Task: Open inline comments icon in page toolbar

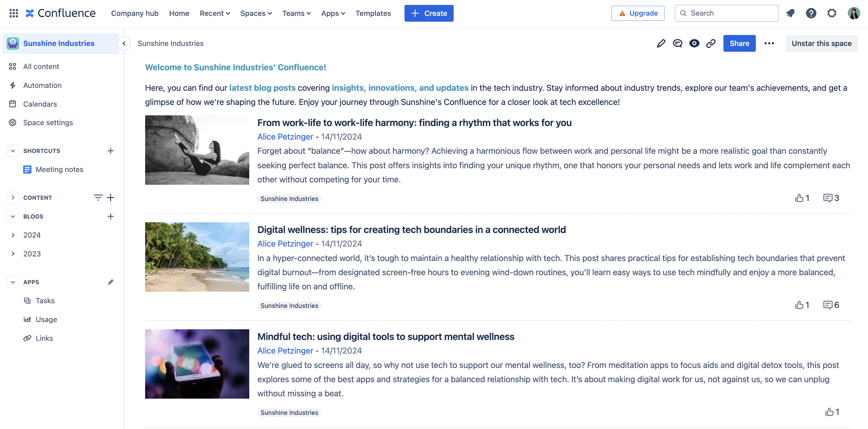Action: (677, 43)
